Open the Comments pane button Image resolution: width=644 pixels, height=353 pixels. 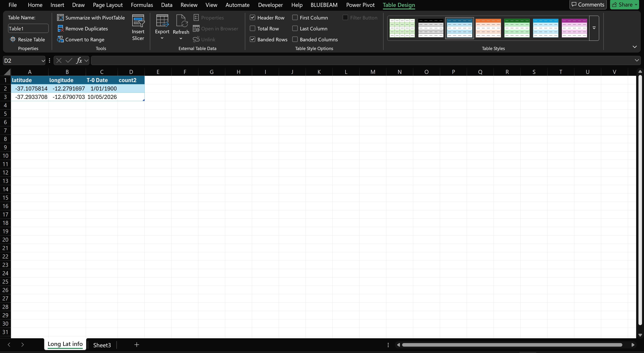click(588, 5)
